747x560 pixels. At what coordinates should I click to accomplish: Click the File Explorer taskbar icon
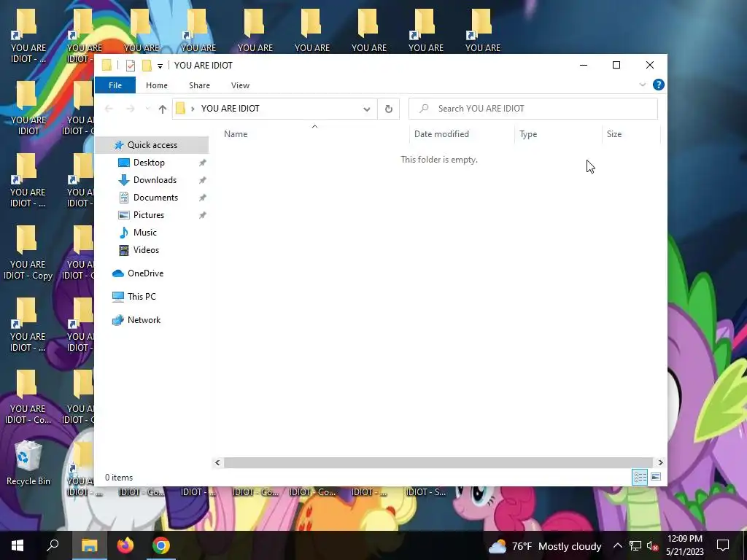(x=89, y=545)
